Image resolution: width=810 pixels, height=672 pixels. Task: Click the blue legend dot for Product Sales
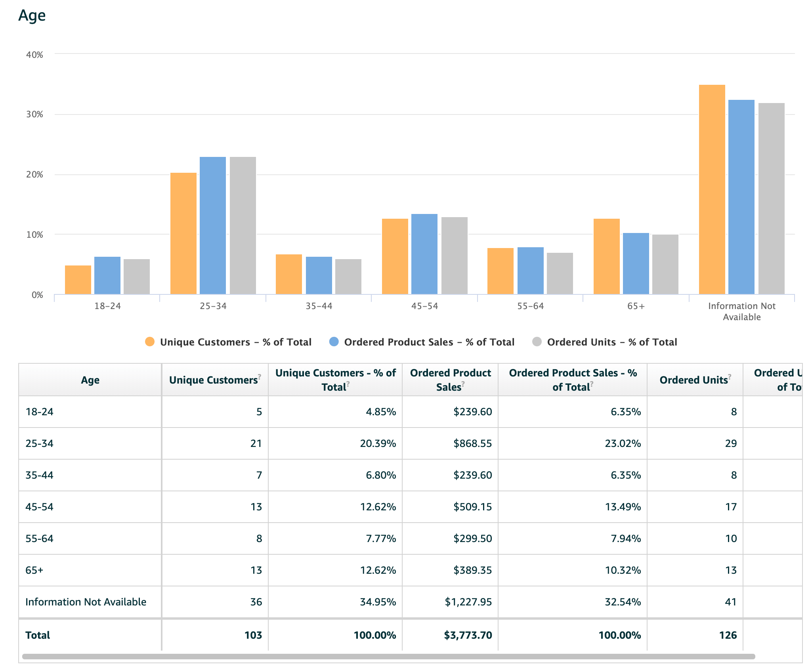pos(334,342)
